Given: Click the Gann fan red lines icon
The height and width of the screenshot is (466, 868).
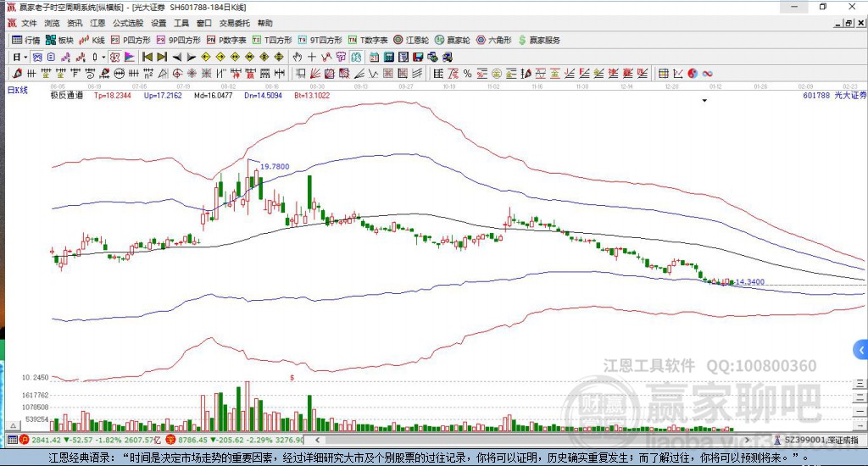Looking at the screenshot, I should pos(315,73).
